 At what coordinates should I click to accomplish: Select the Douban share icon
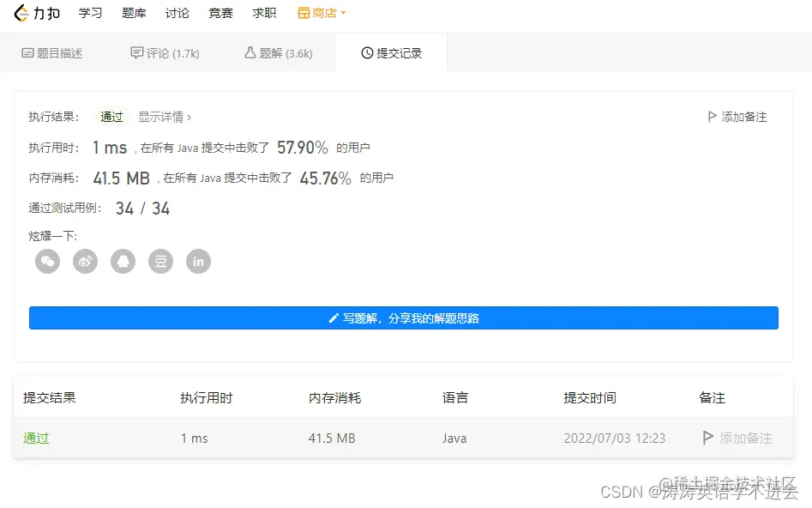pyautogui.click(x=160, y=262)
